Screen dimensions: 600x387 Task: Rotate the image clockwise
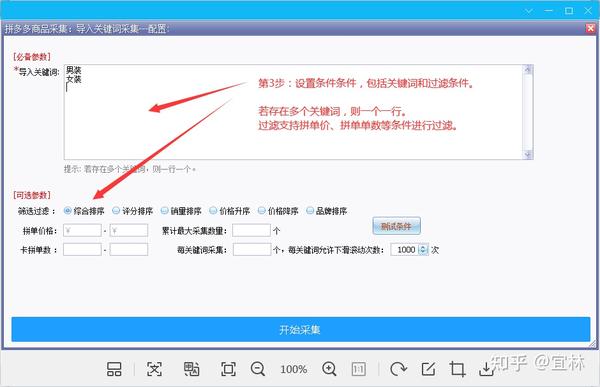tap(398, 369)
